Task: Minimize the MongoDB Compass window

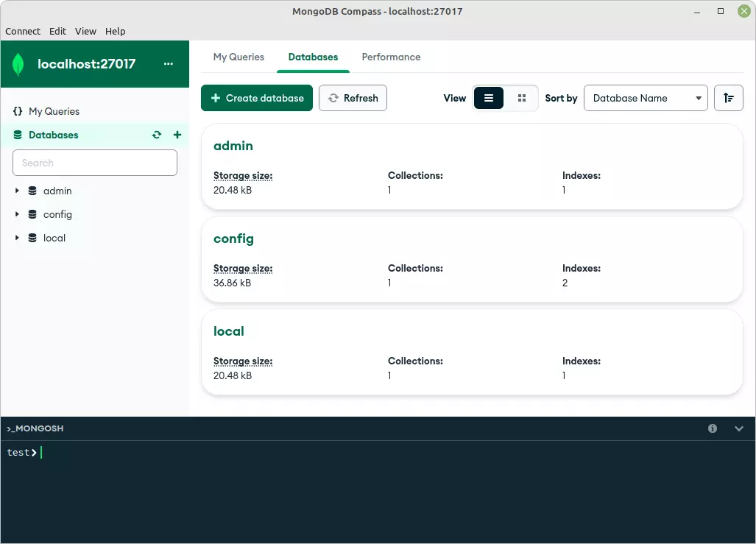Action: click(697, 11)
